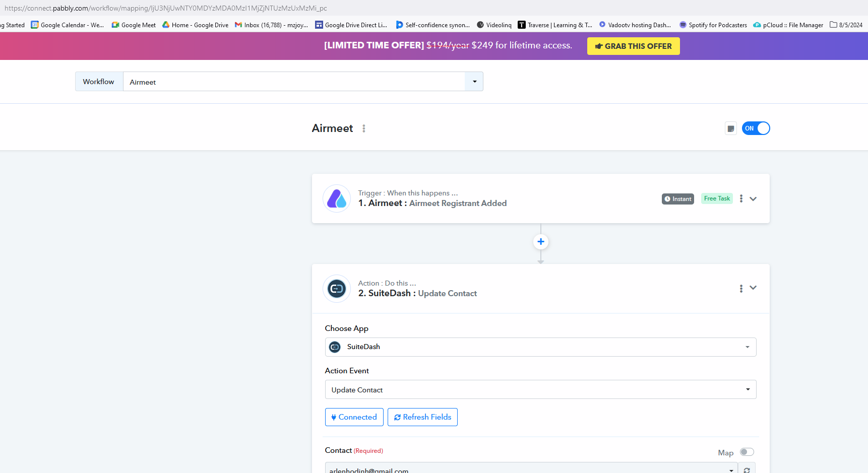This screenshot has height=473, width=868.
Task: Click the 'Workflow' label beside the selector
Action: pos(99,82)
